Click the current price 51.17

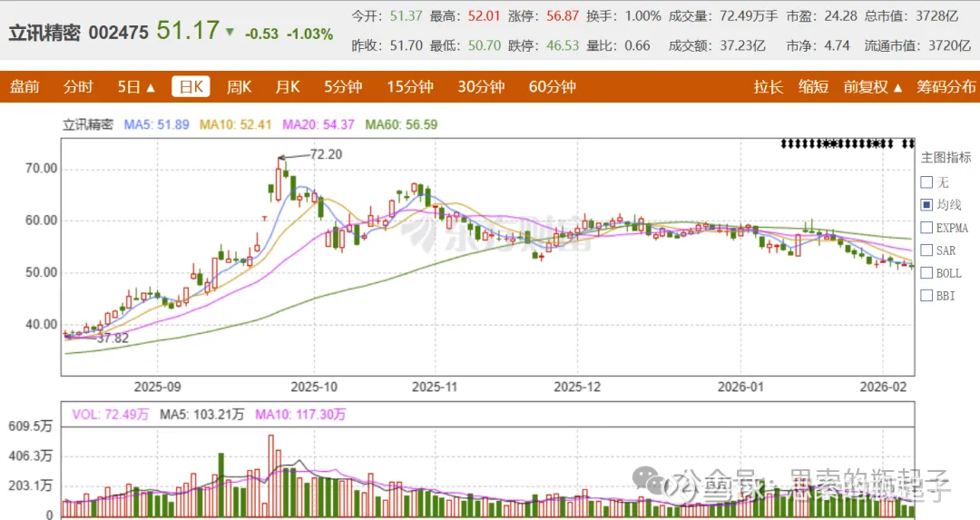188,30
